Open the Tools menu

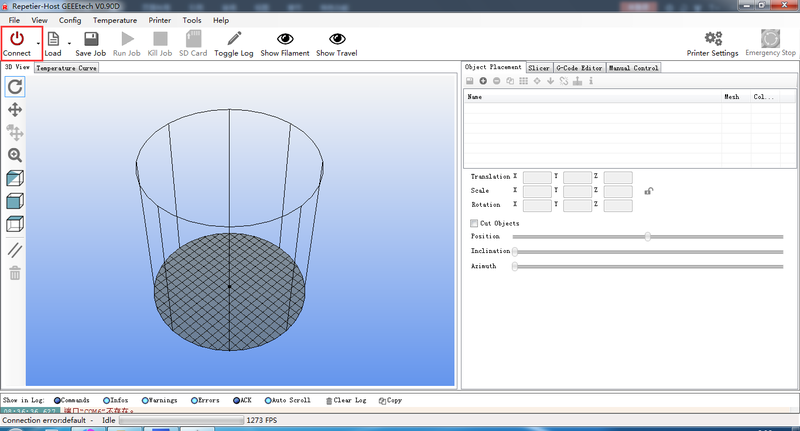click(192, 20)
